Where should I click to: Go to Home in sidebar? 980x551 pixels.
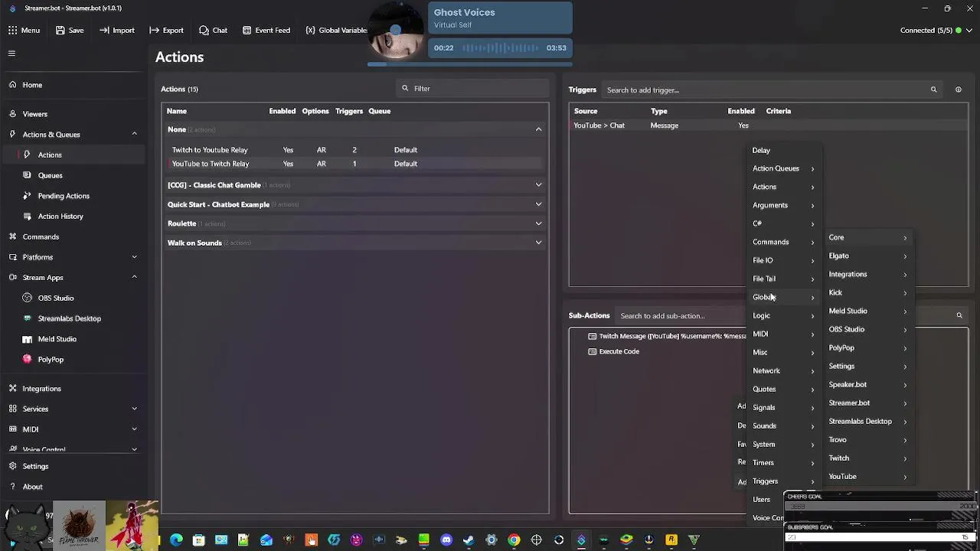pyautogui.click(x=73, y=85)
